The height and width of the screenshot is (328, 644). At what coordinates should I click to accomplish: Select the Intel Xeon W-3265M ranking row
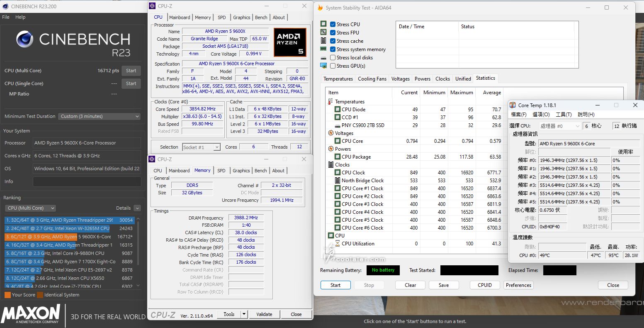[69, 228]
